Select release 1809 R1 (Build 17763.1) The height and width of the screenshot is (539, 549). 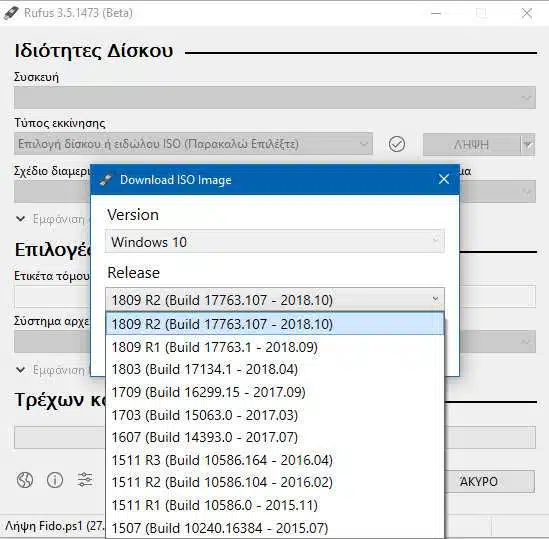[x=275, y=347]
